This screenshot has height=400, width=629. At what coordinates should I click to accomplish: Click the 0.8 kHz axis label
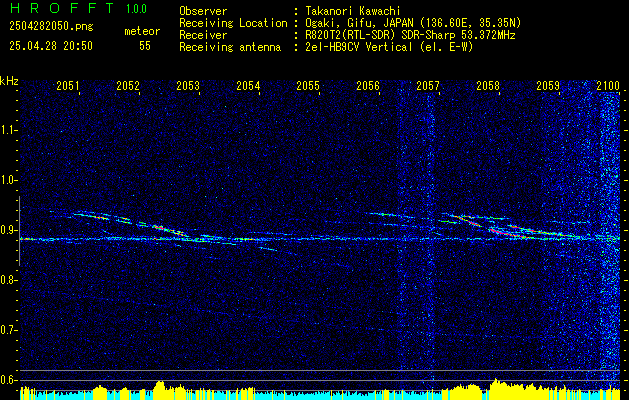point(8,280)
